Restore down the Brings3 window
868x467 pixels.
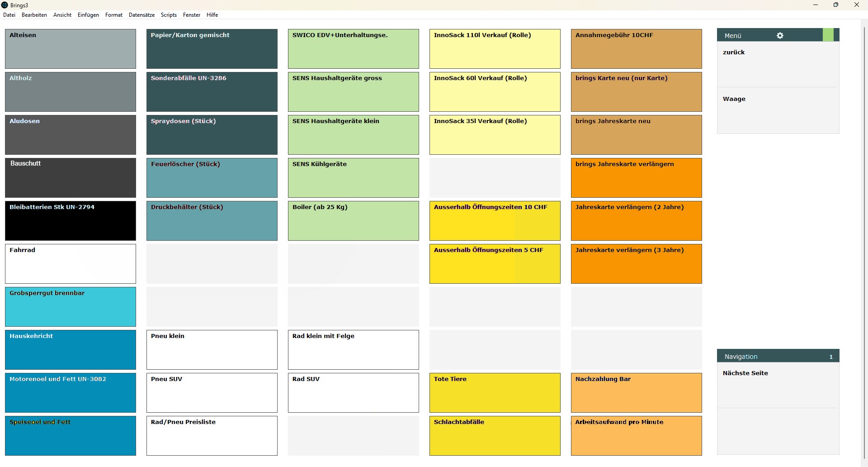coord(836,5)
